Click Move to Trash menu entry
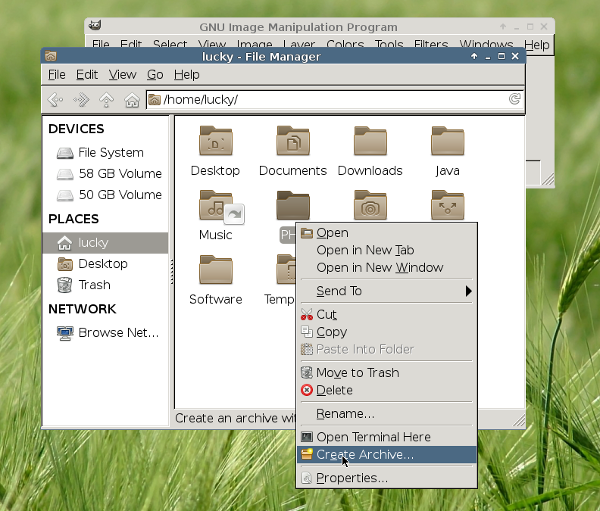Screen dimensions: 600x511 [x=357, y=373]
